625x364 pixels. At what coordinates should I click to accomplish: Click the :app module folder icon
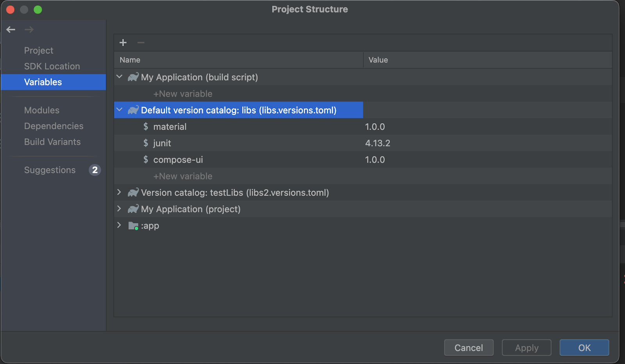click(x=133, y=226)
